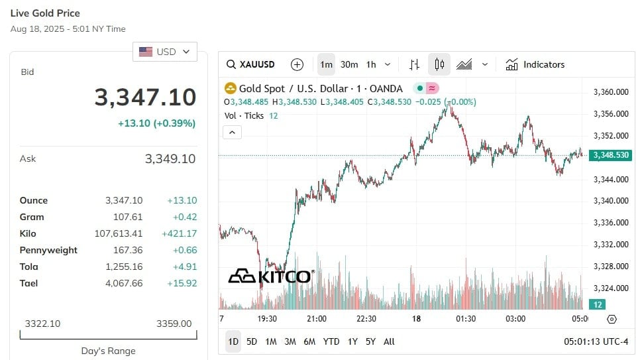Viewport: 644px width, 360px height.
Task: Click the Kitco logo on the chart
Action: [x=271, y=276]
